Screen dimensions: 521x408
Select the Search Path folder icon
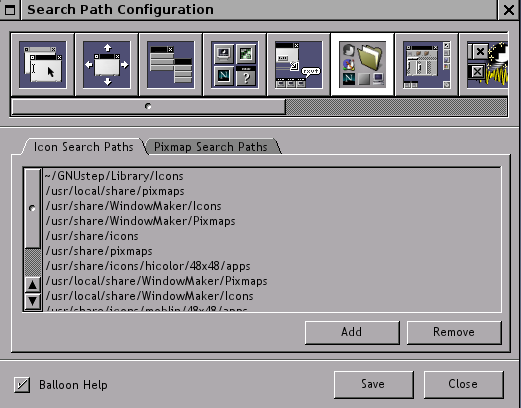(363, 64)
